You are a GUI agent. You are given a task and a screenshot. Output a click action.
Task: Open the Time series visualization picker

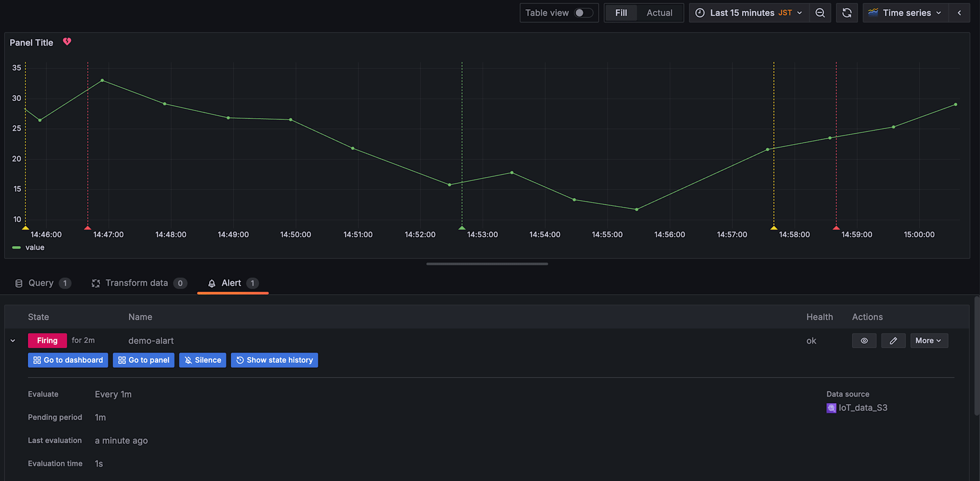906,13
